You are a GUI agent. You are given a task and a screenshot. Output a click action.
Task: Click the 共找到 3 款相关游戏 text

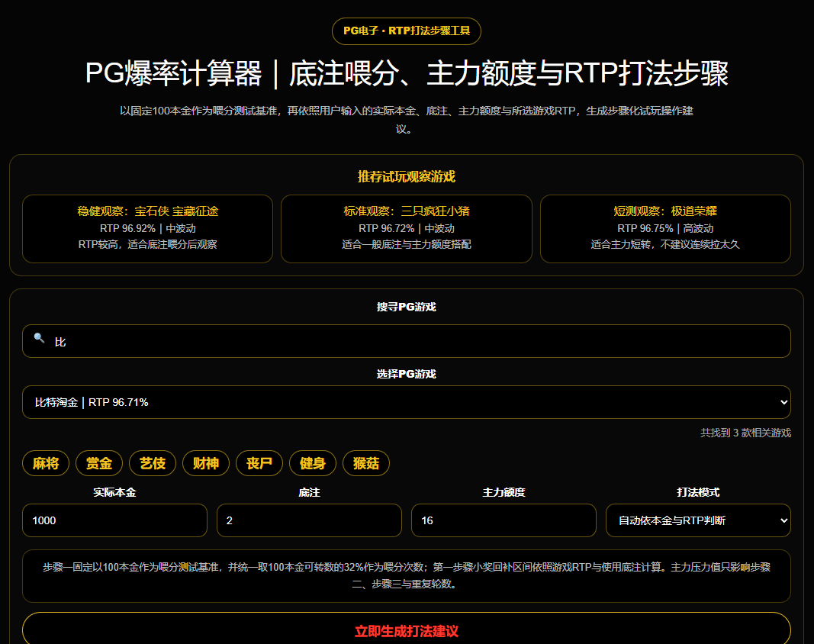tap(745, 433)
